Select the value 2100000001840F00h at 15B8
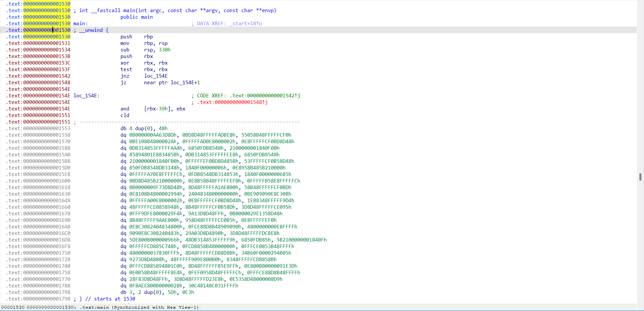 tap(154, 161)
